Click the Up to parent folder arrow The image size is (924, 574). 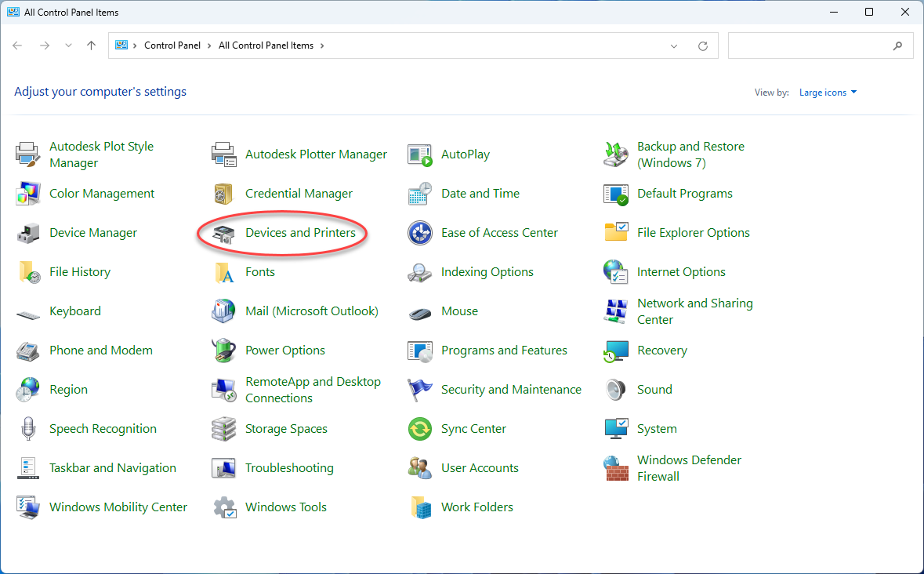tap(92, 45)
